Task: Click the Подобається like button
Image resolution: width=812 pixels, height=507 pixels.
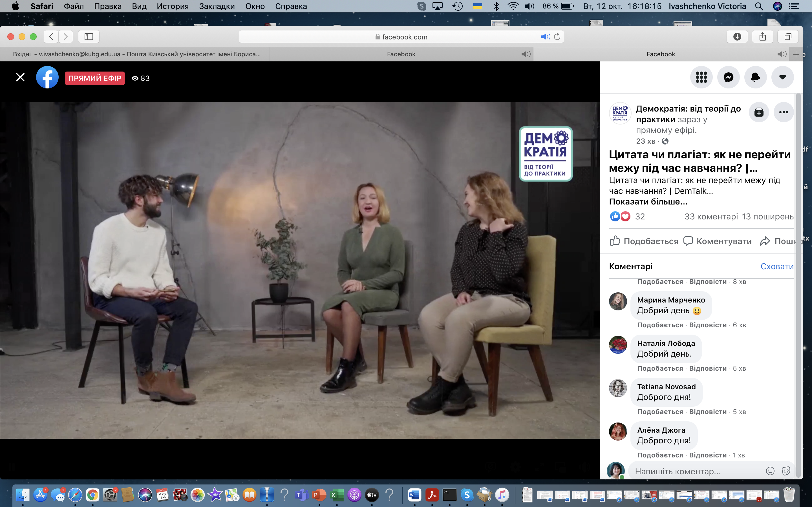Action: coord(644,241)
